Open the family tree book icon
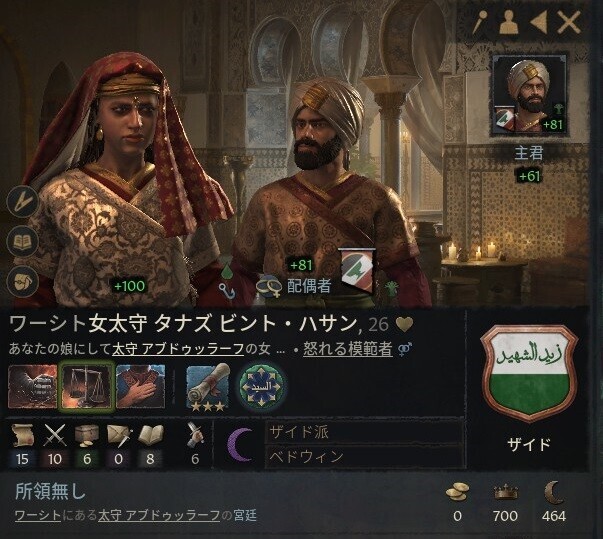Viewport: 603px width, 539px height. 22,241
